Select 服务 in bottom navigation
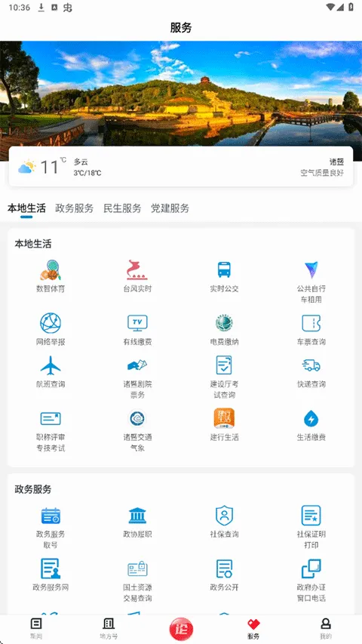 pos(253,629)
